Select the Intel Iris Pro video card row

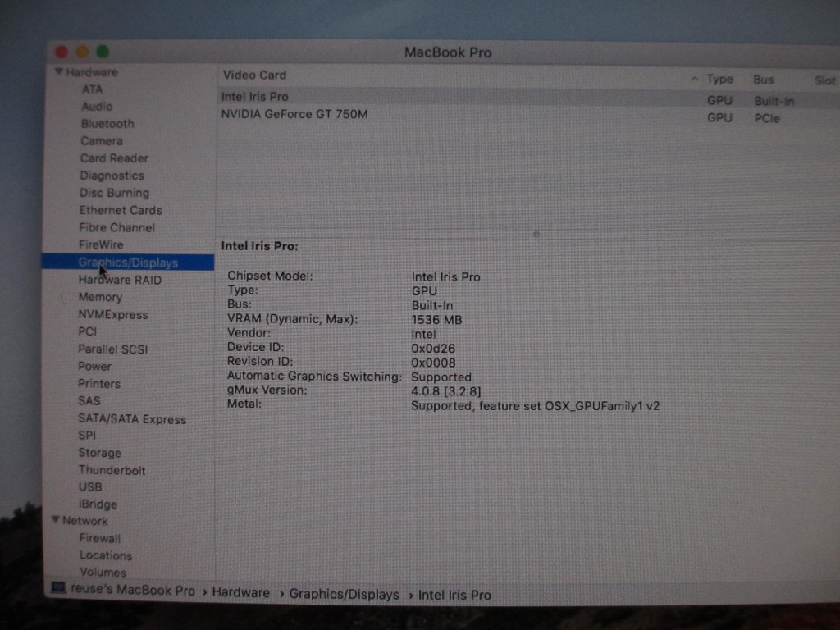click(527, 98)
